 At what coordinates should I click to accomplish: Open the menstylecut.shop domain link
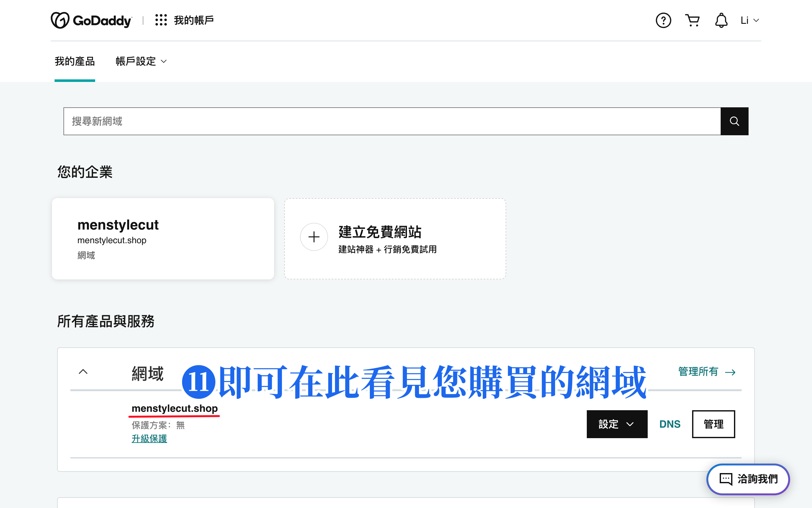pyautogui.click(x=175, y=408)
